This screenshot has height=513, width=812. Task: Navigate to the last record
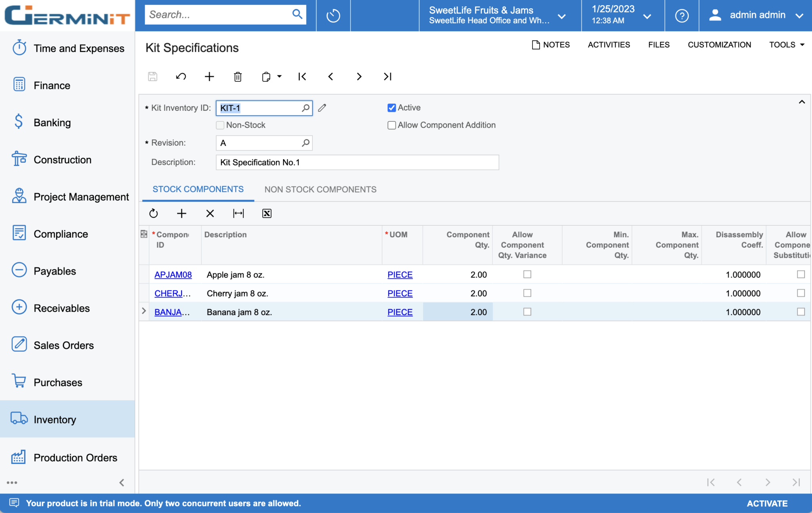coord(387,76)
